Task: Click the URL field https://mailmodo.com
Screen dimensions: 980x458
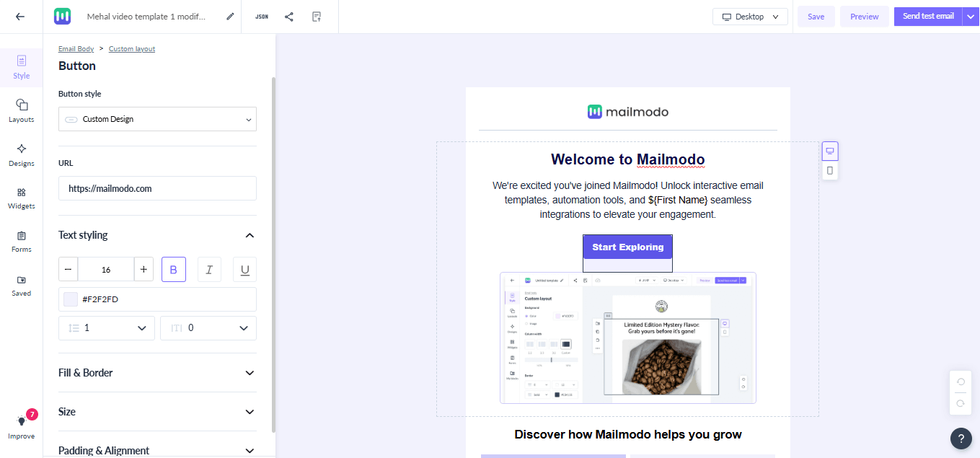Action: pos(157,188)
